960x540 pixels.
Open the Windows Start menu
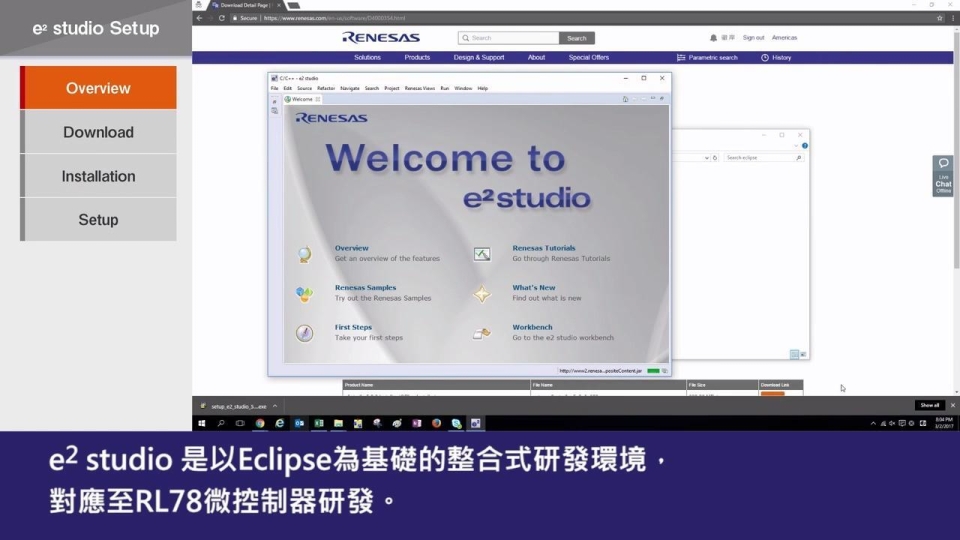201,423
